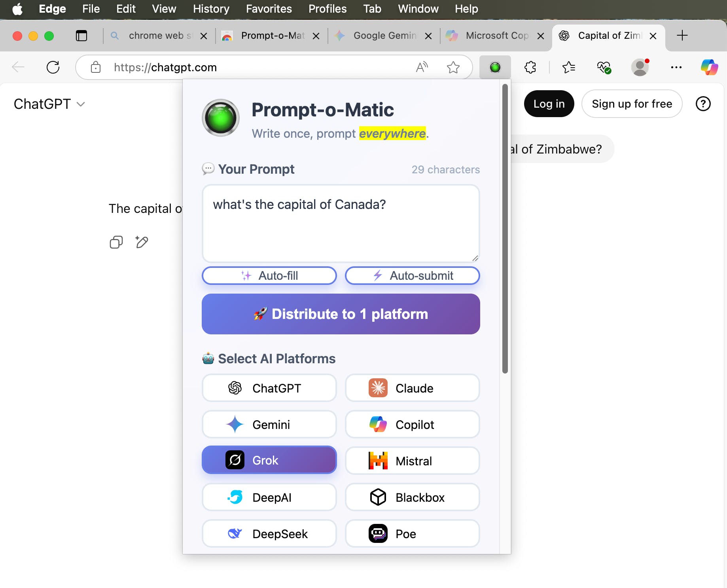The height and width of the screenshot is (588, 727).
Task: Open the File menu
Action: coord(91,9)
